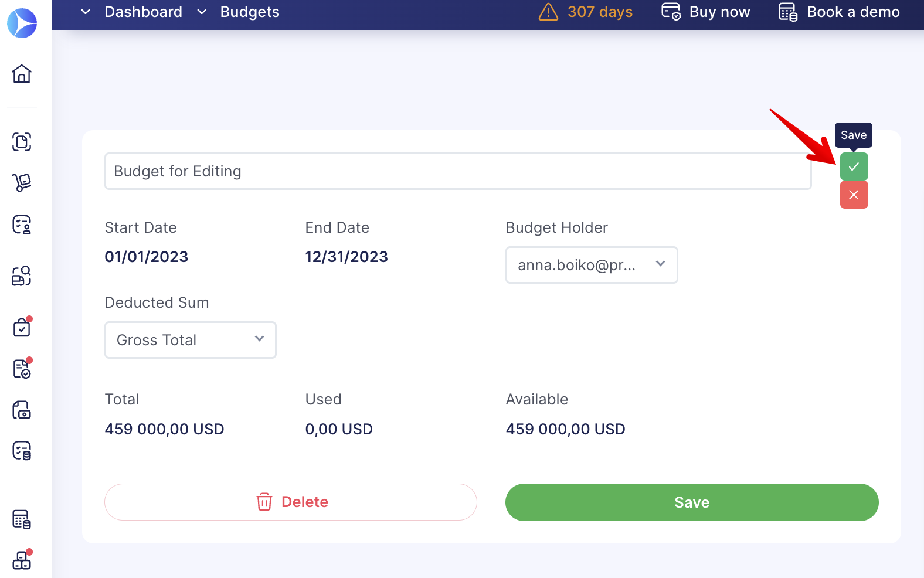Go to the Home sidebar icon
The height and width of the screenshot is (578, 924).
(x=22, y=74)
